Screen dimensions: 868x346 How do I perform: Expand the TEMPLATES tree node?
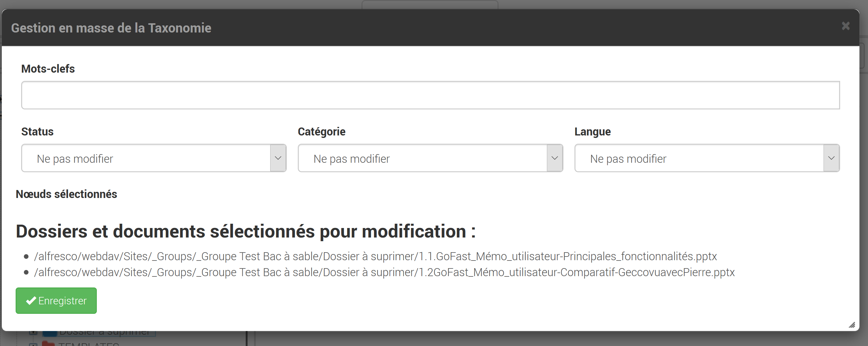point(33,344)
